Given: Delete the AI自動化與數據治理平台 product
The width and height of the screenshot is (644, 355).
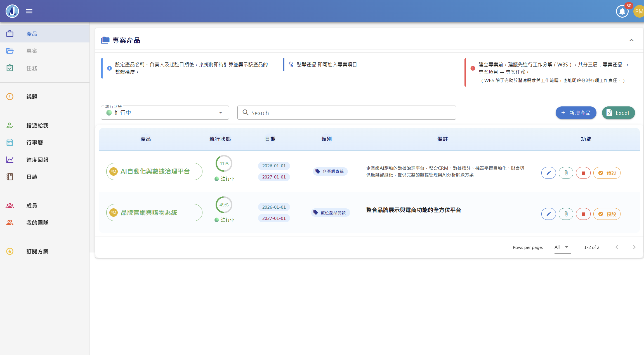Looking at the screenshot, I should (x=583, y=173).
